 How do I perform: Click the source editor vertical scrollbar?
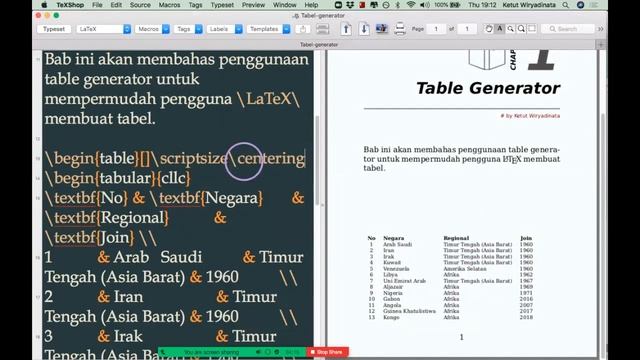pyautogui.click(x=317, y=159)
